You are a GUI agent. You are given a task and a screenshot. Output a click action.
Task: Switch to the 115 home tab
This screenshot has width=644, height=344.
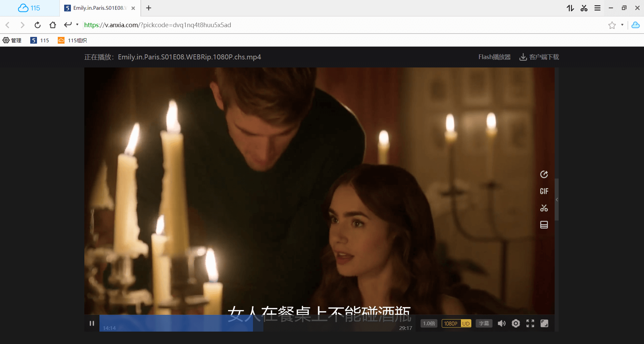pyautogui.click(x=29, y=8)
